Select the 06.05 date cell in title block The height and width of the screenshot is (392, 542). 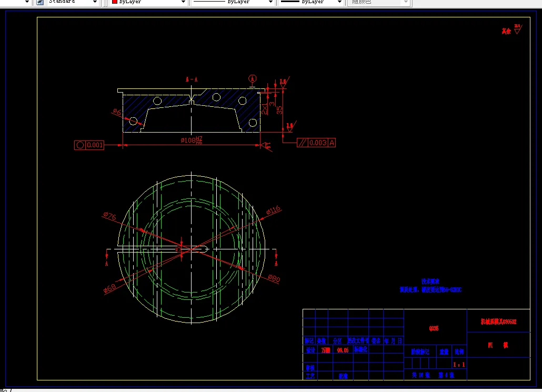343,350
